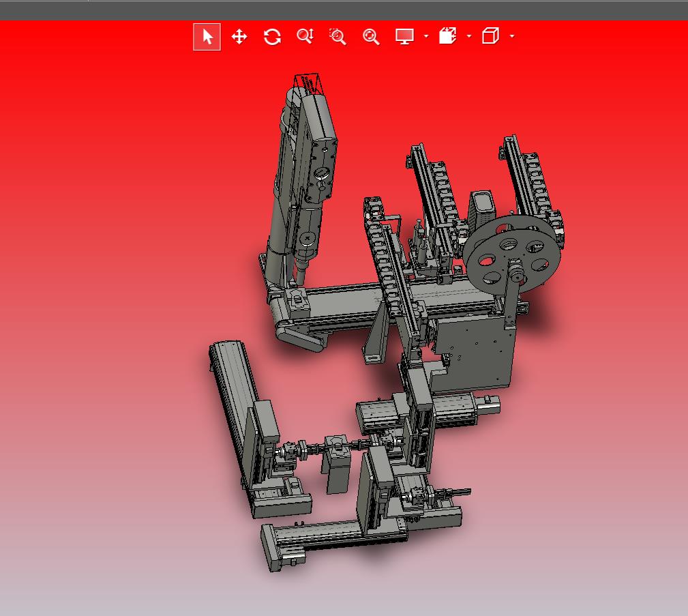Open dropdown arrow beside the section view icon
Image resolution: width=688 pixels, height=616 pixels.
(469, 36)
